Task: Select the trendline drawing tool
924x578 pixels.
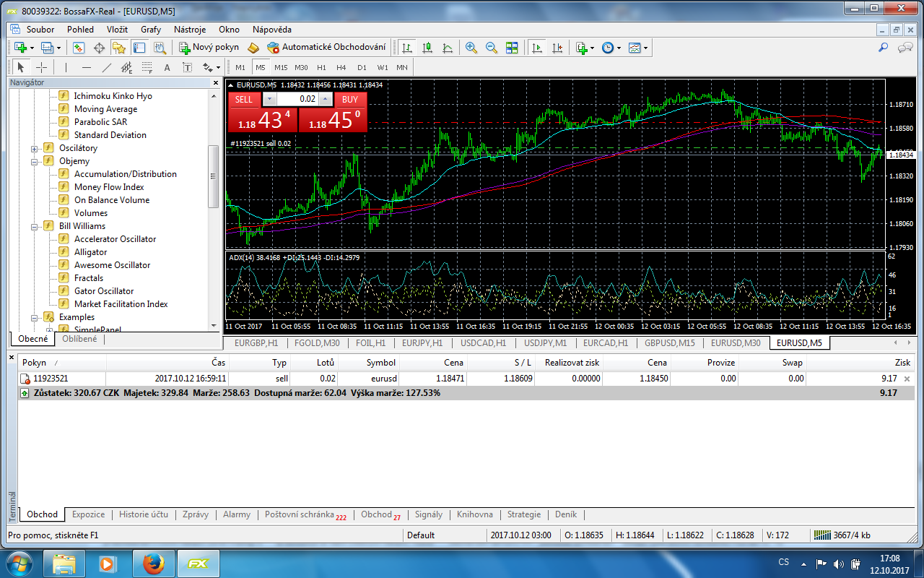Action: click(107, 67)
